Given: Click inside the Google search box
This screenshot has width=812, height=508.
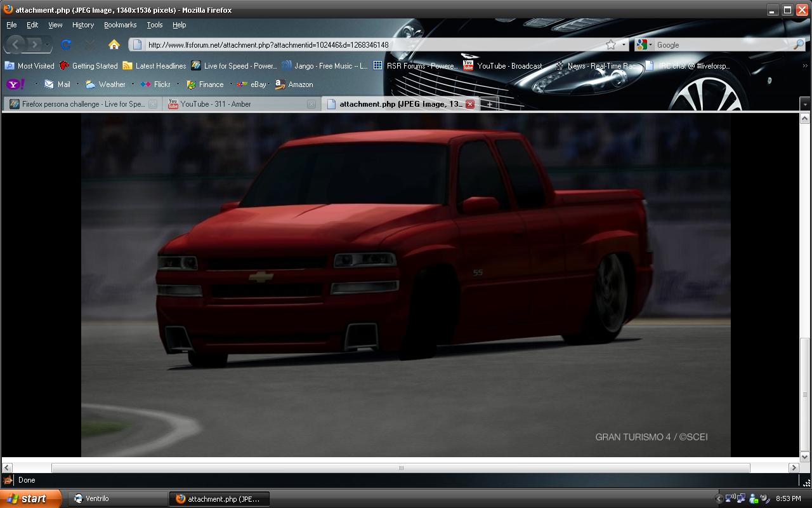Looking at the screenshot, I should click(x=723, y=44).
